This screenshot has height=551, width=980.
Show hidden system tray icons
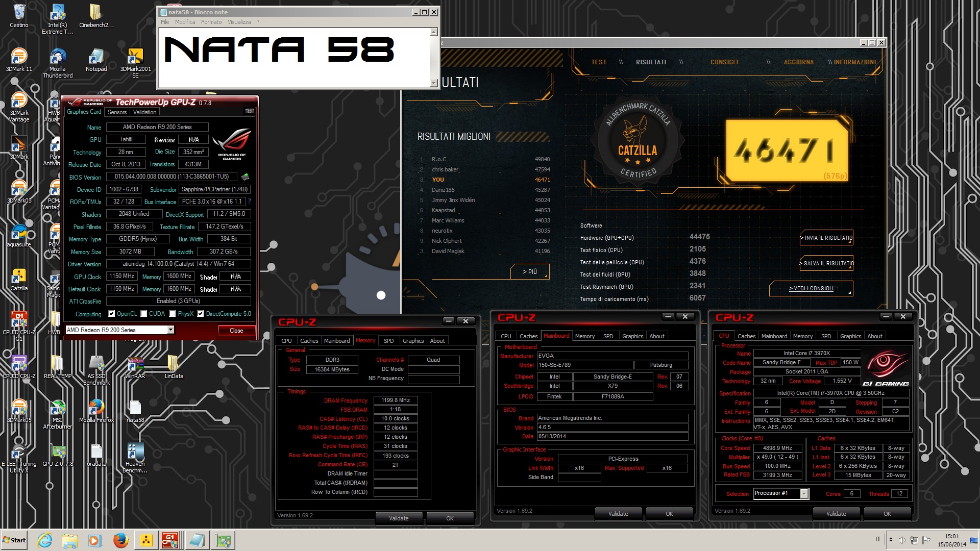(891, 540)
